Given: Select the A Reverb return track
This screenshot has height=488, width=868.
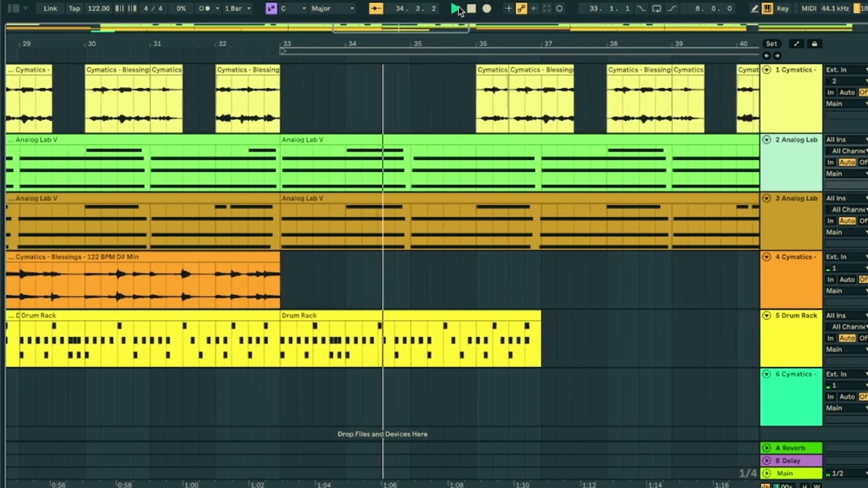Looking at the screenshot, I should click(791, 448).
